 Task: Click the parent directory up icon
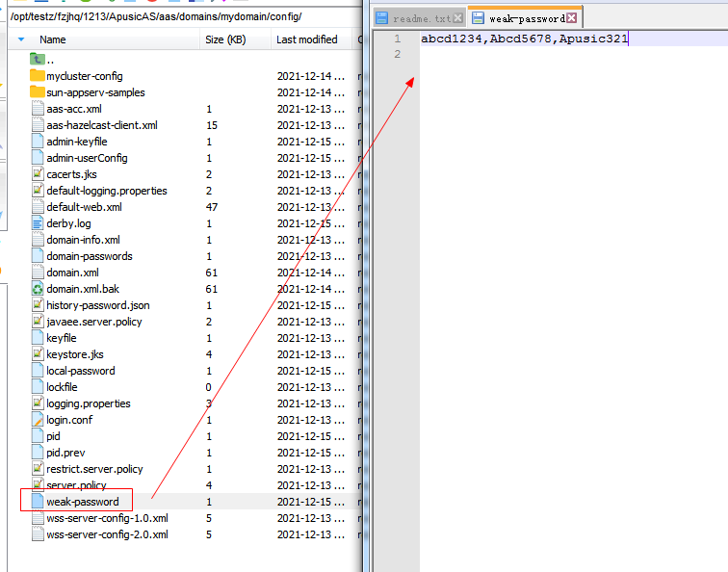(x=38, y=60)
